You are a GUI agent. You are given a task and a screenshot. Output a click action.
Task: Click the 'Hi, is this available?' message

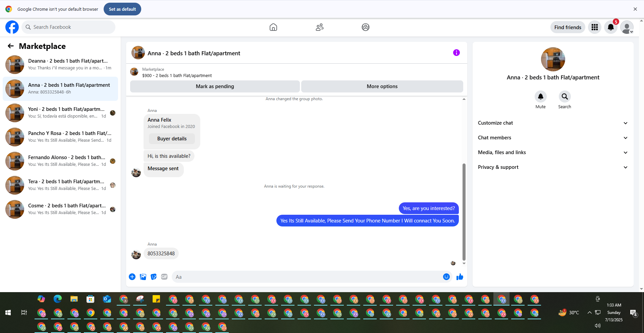coord(169,156)
